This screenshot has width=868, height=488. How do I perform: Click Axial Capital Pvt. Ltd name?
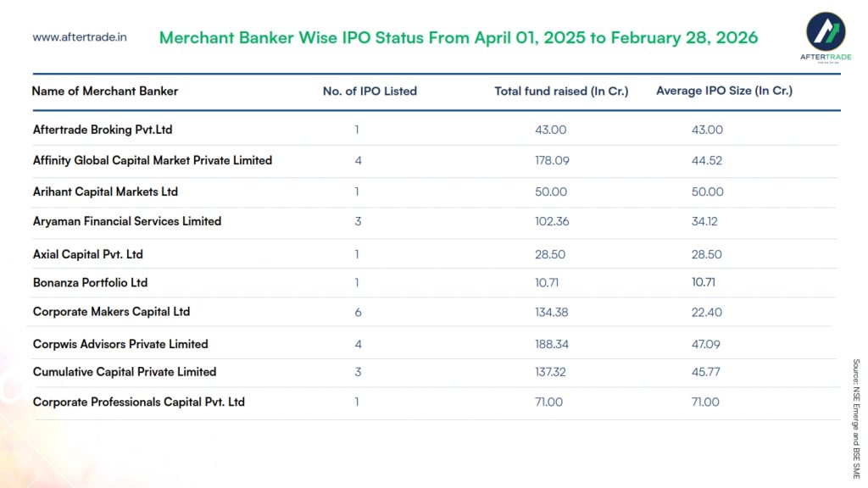pyautogui.click(x=88, y=254)
